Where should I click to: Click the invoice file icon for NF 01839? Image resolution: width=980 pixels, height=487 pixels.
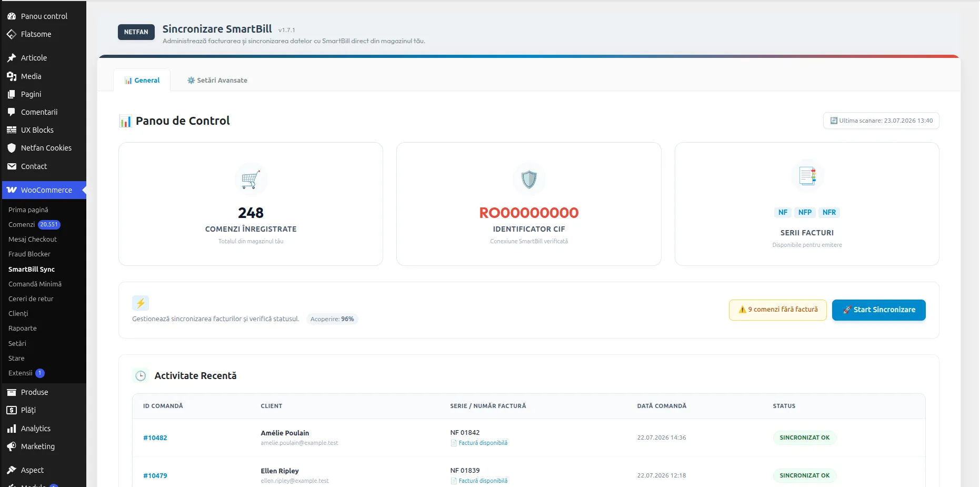(x=454, y=481)
